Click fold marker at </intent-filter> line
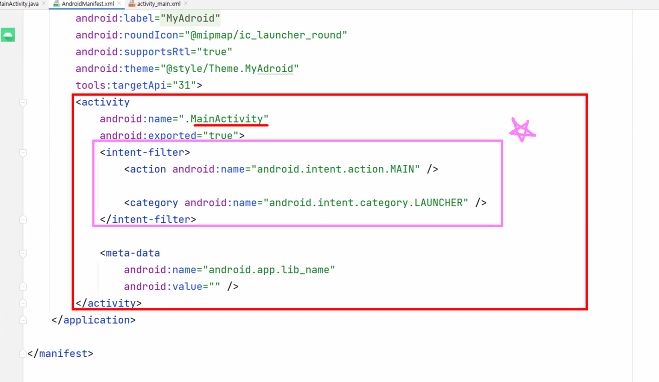This screenshot has width=659, height=382. [23, 219]
